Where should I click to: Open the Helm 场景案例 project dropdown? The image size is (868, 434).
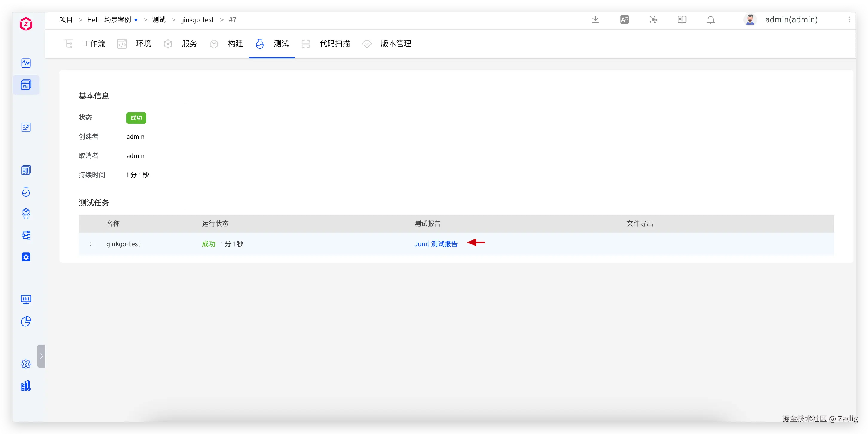136,20
